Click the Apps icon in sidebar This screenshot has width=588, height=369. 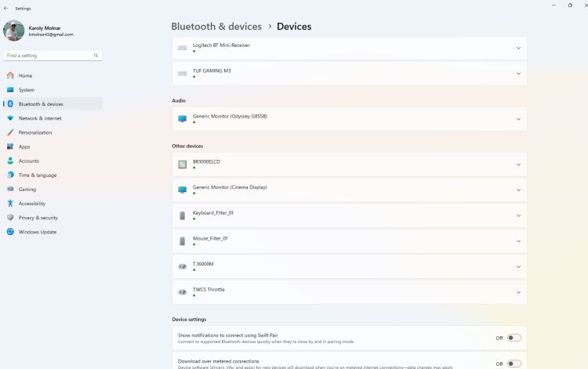[x=10, y=147]
